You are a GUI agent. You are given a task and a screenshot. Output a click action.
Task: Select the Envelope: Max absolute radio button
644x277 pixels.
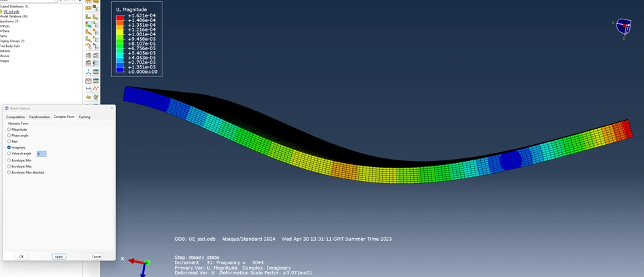click(9, 172)
